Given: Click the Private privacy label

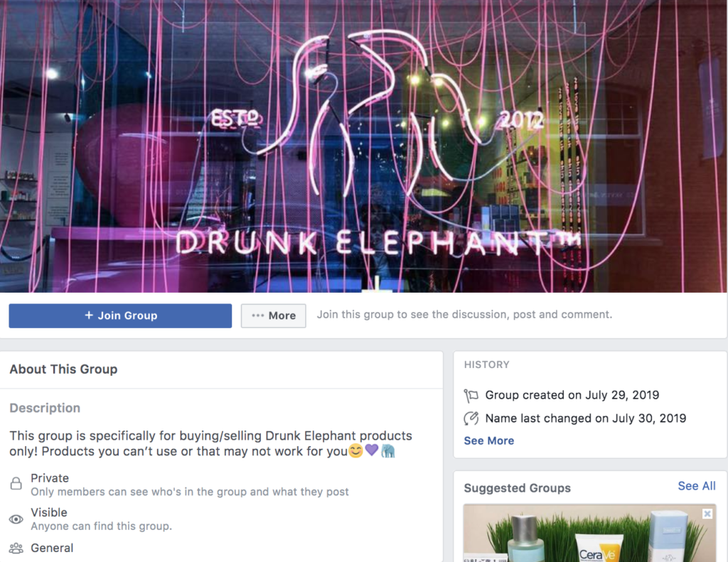Looking at the screenshot, I should coord(50,478).
